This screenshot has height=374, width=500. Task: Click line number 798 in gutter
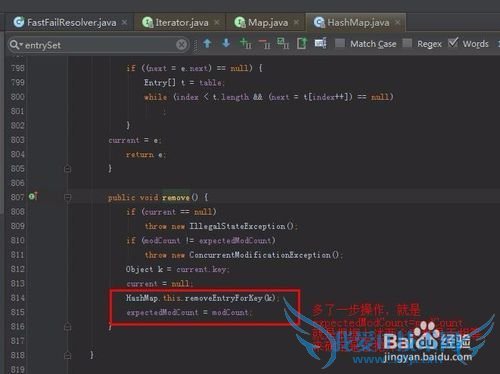click(17, 68)
